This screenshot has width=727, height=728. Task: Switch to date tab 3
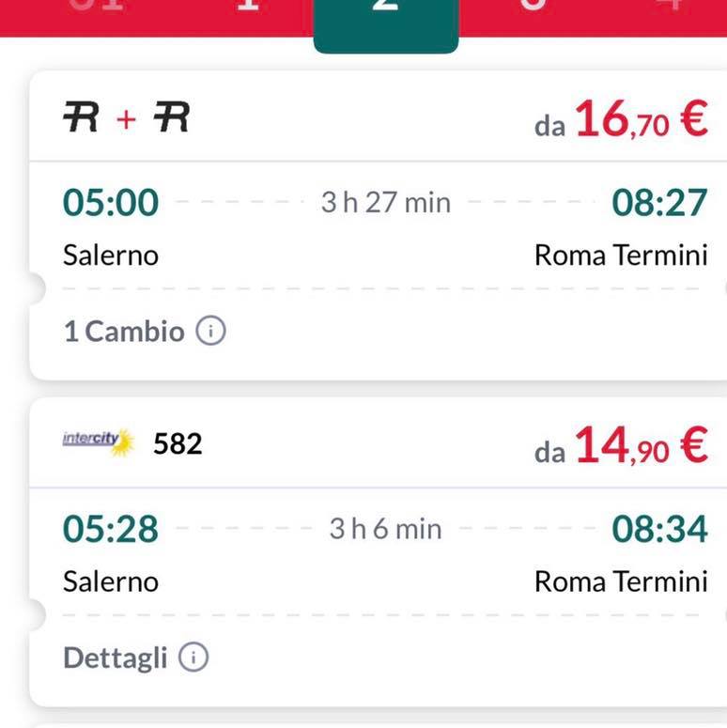[x=532, y=9]
